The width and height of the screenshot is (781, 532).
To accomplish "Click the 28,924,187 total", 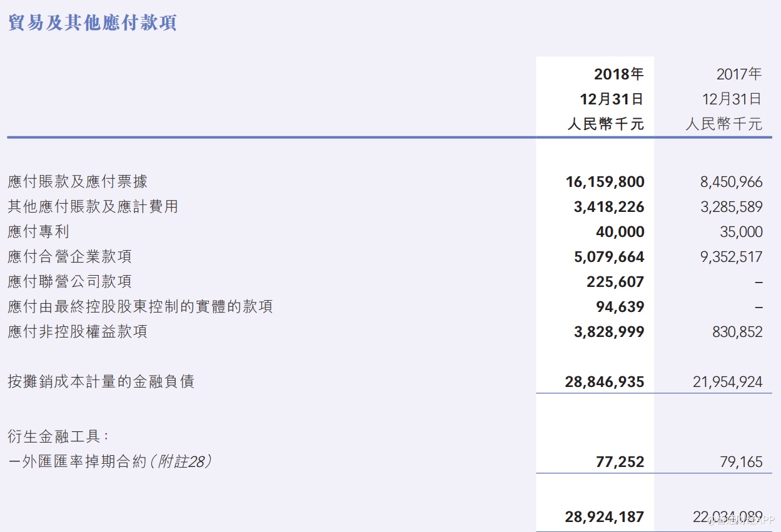I will tap(605, 517).
